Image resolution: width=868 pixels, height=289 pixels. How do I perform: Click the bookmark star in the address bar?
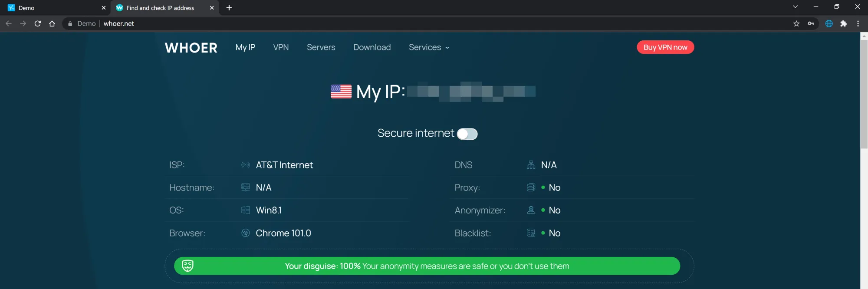[797, 23]
